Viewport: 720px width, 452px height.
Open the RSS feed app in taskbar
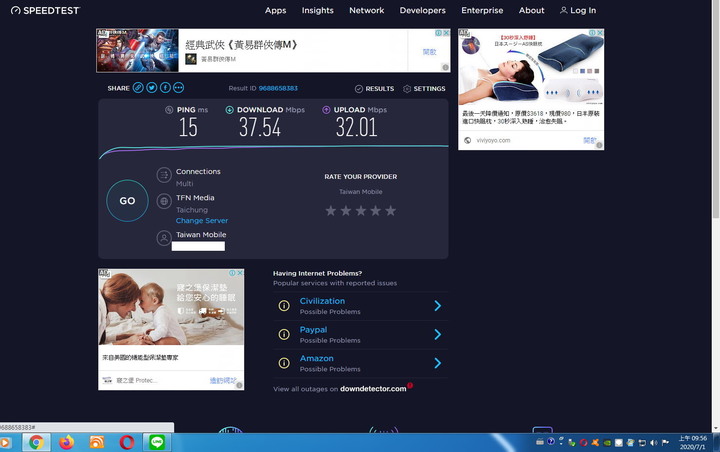pyautogui.click(x=96, y=442)
